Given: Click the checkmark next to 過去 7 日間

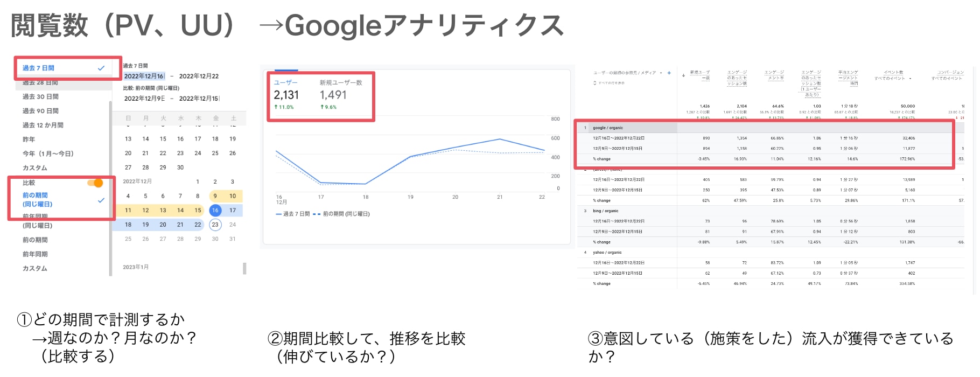Looking at the screenshot, I should [101, 68].
